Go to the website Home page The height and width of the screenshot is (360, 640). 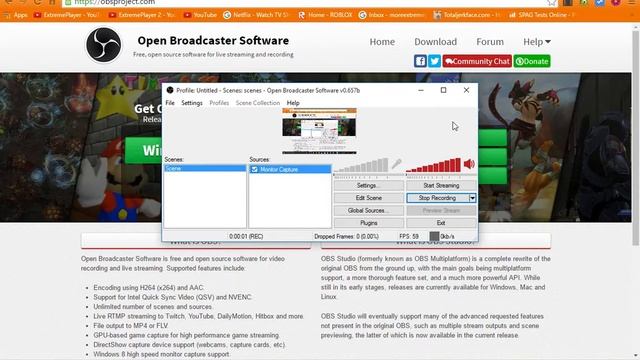(x=382, y=42)
